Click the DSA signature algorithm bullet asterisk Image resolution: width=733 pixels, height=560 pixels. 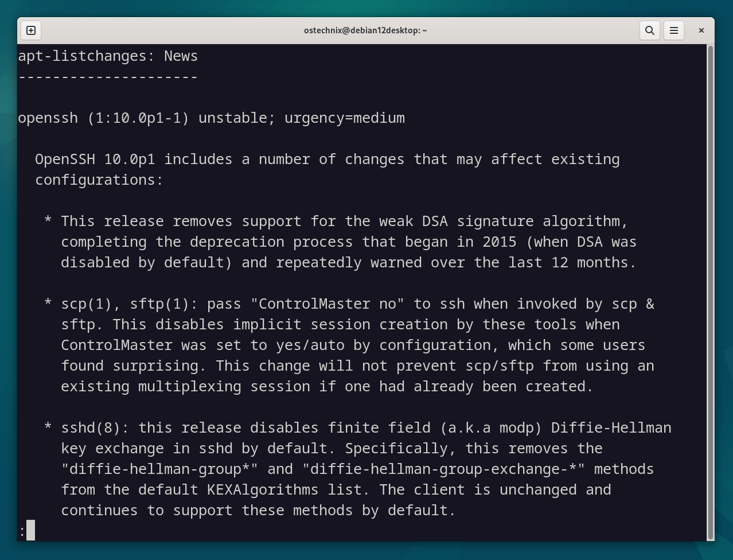48,221
